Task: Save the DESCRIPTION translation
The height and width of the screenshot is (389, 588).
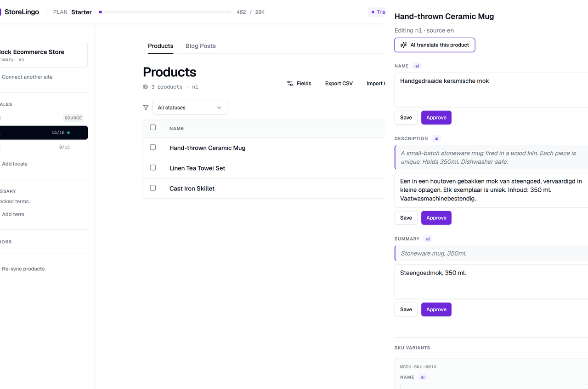Action: 406,218
